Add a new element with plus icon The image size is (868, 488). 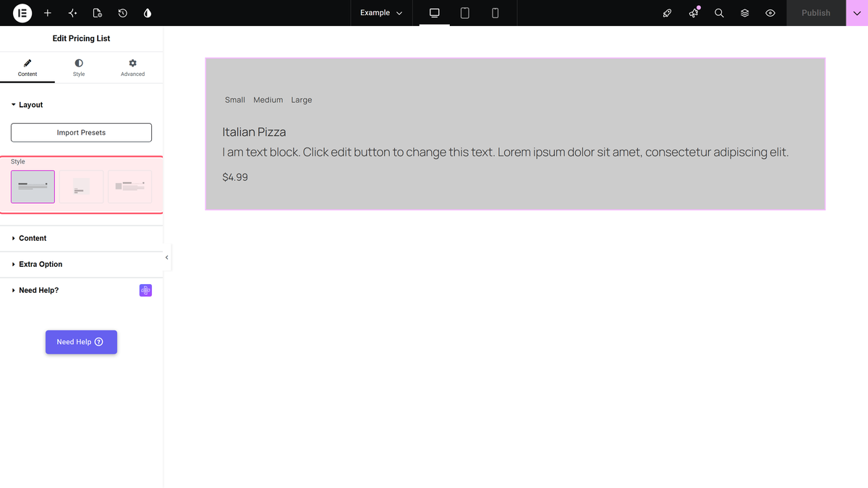coord(48,13)
